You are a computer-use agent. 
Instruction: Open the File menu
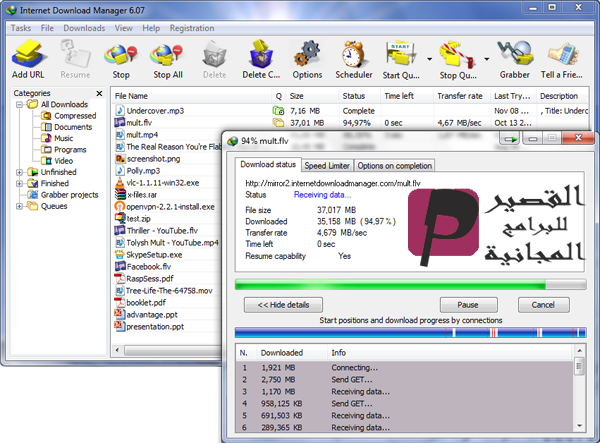coord(47,28)
